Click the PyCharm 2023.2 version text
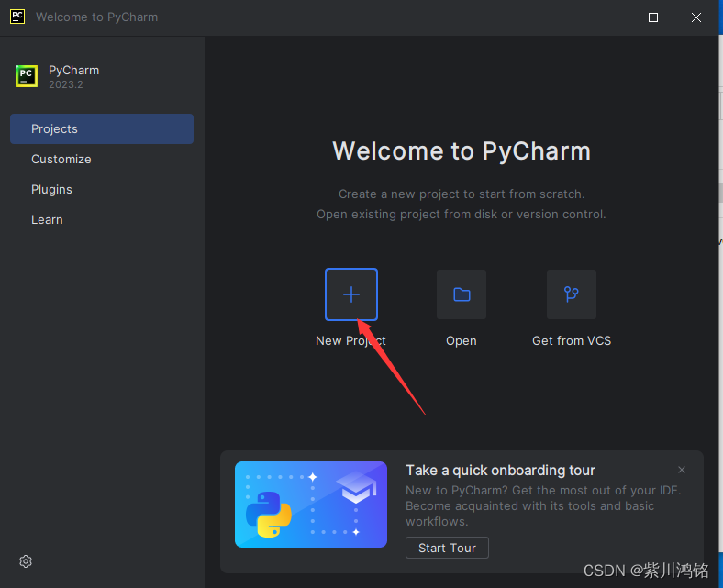This screenshot has width=723, height=588. point(66,85)
